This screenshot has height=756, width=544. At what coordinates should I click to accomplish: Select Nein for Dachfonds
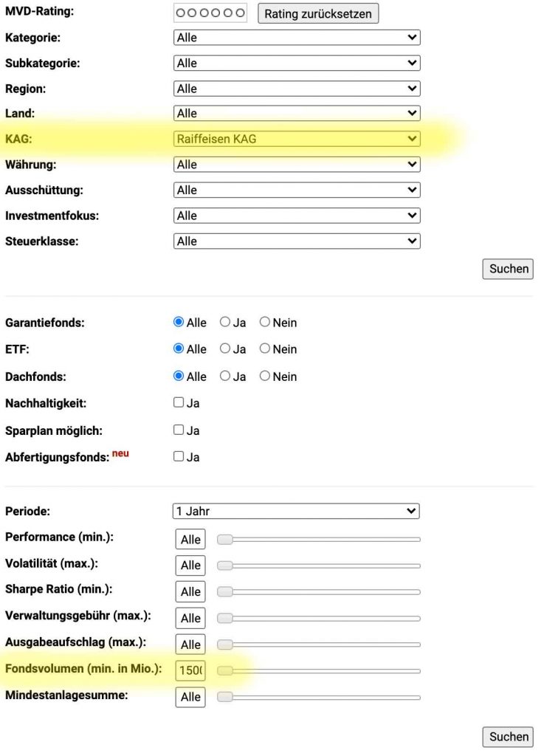(264, 376)
